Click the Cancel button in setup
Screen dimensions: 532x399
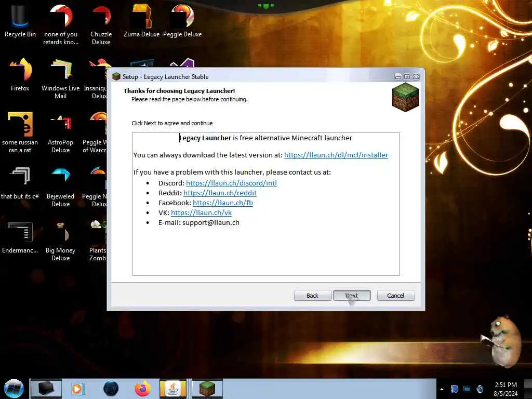[x=395, y=296]
